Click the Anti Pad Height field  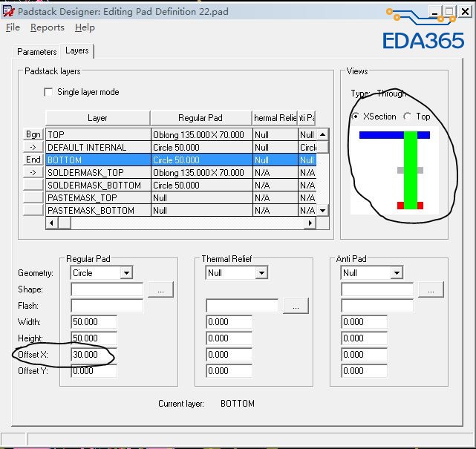pos(364,338)
